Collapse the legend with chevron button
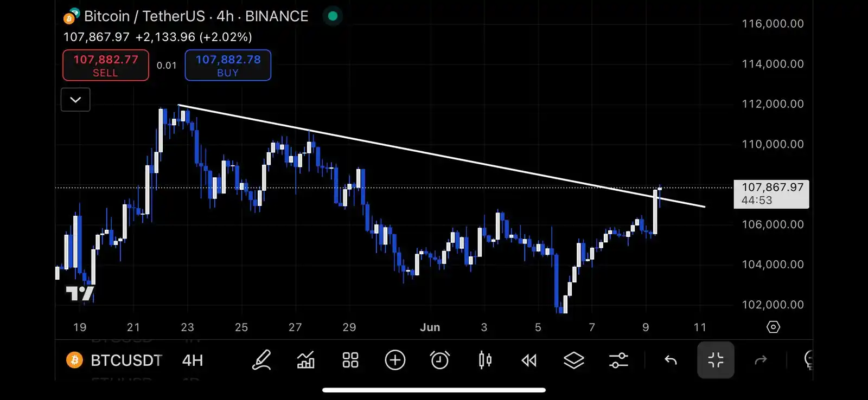The height and width of the screenshot is (400, 868). (75, 100)
